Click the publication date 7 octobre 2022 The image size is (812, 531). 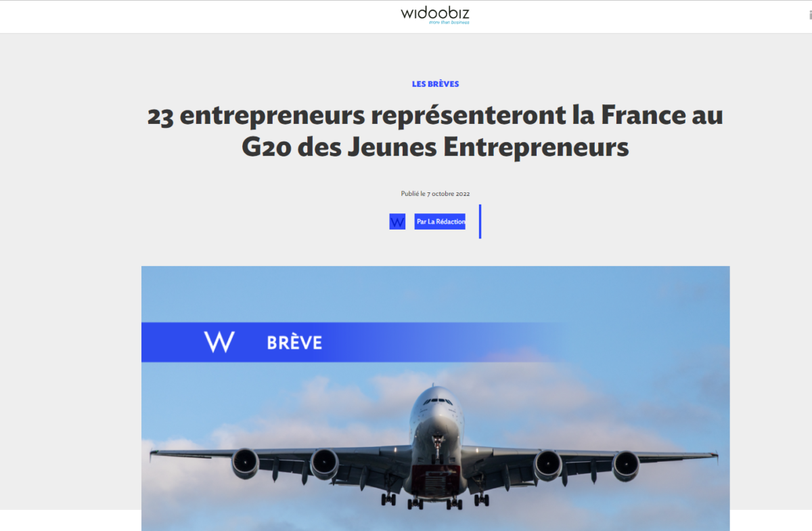pyautogui.click(x=448, y=194)
